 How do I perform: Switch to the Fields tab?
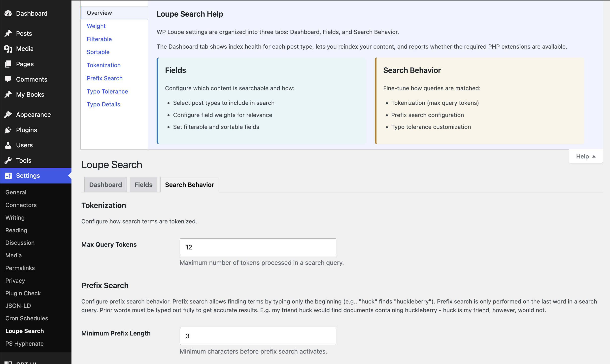(143, 185)
